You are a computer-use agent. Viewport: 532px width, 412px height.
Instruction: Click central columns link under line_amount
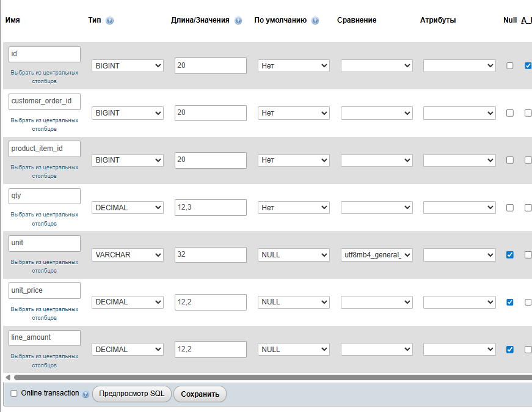(x=45, y=361)
